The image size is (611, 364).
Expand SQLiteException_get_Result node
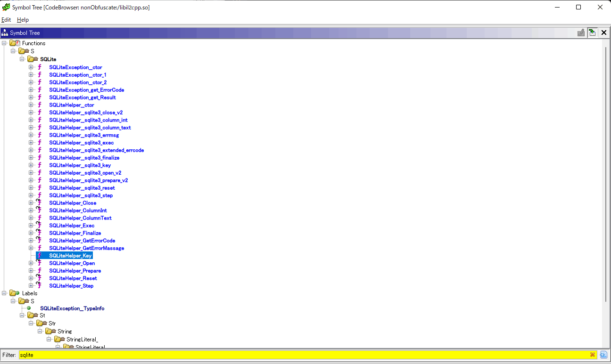click(31, 97)
